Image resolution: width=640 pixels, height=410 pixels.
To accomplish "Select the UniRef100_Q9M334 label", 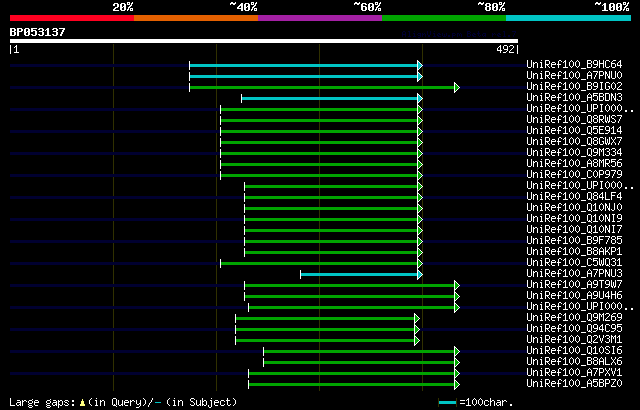I will 574,153.
